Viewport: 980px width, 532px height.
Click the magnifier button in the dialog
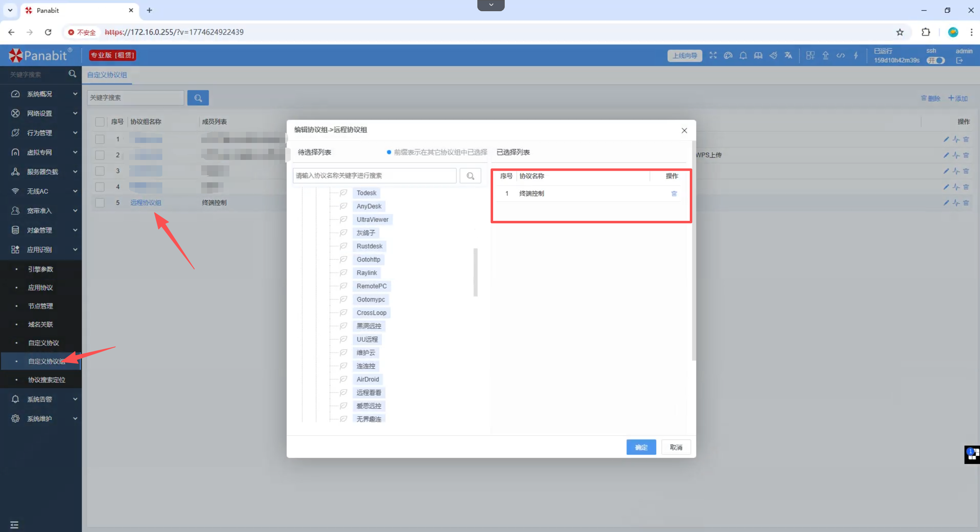(470, 176)
